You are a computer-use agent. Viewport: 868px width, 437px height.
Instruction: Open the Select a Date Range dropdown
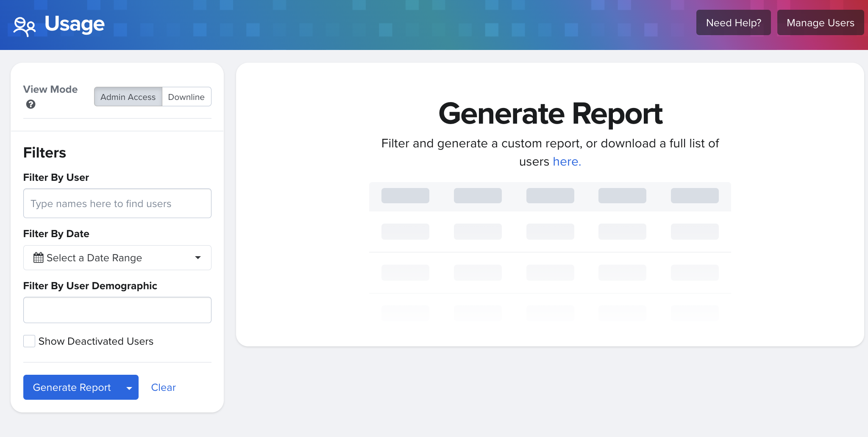[117, 257]
